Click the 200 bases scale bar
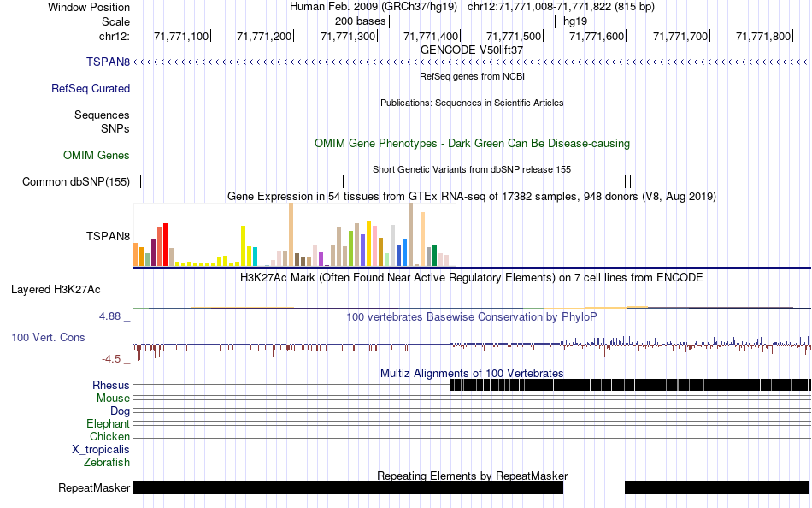This screenshot has height=508, width=812. [x=472, y=21]
